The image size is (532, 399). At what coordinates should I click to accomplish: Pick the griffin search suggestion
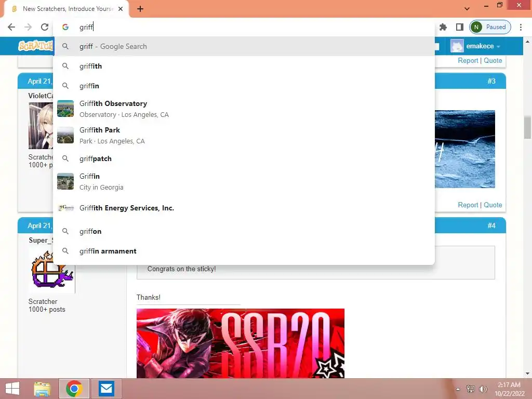tap(244, 86)
